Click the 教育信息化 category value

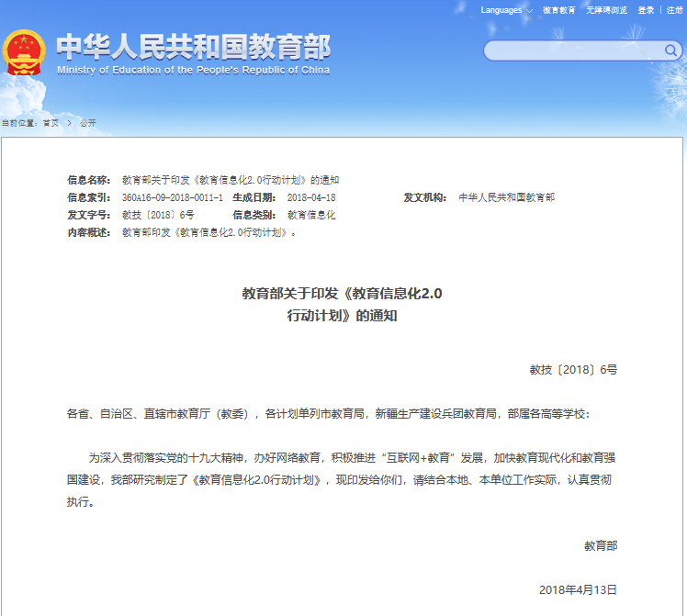311,215
